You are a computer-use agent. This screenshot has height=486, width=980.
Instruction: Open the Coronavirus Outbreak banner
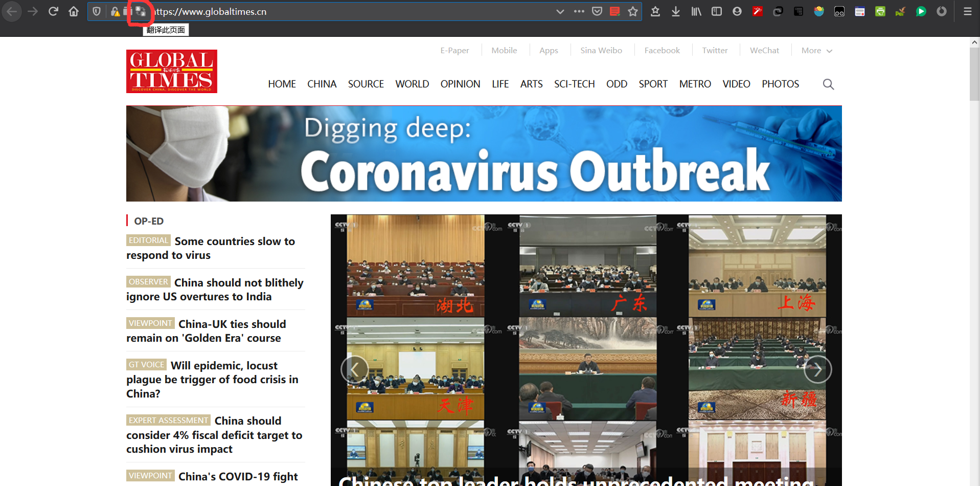484,153
